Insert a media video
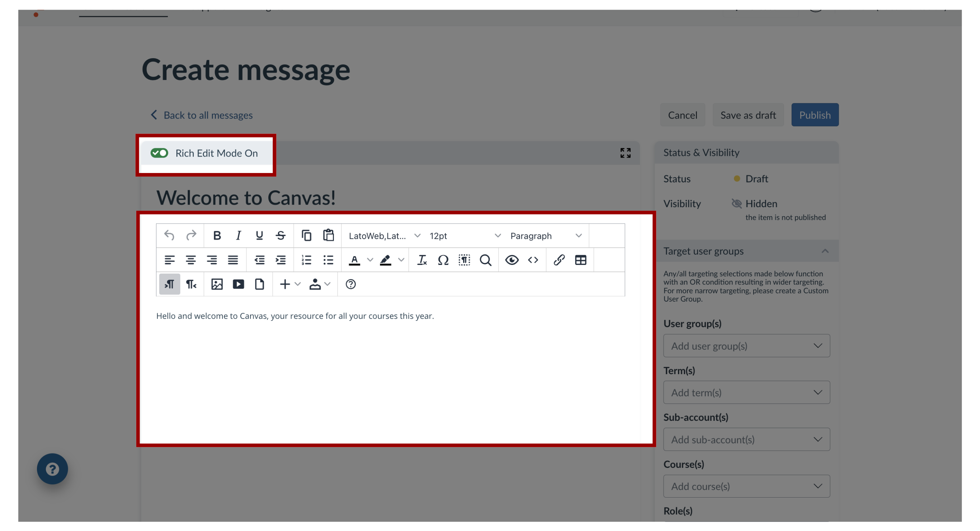Viewport: 980px width, 531px height. 238,284
